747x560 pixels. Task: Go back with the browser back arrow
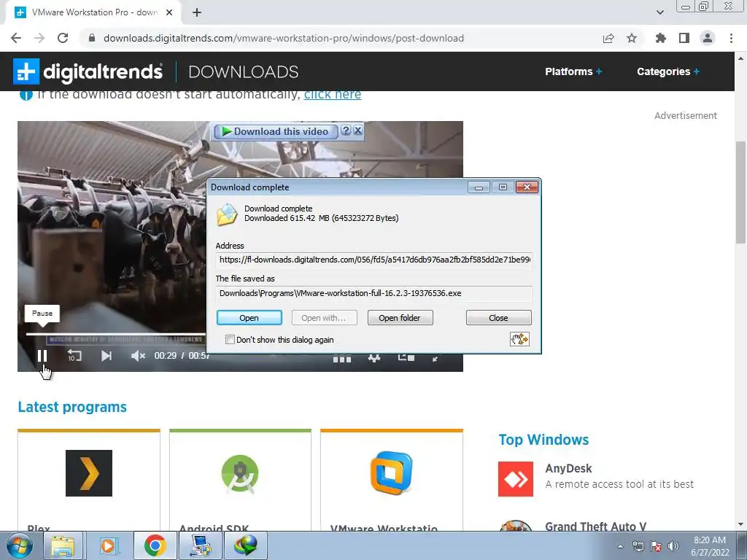coord(16,38)
